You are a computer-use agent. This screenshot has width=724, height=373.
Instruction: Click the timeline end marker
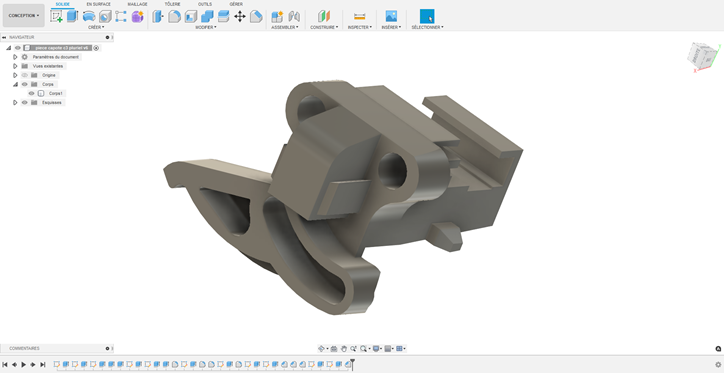click(x=352, y=364)
